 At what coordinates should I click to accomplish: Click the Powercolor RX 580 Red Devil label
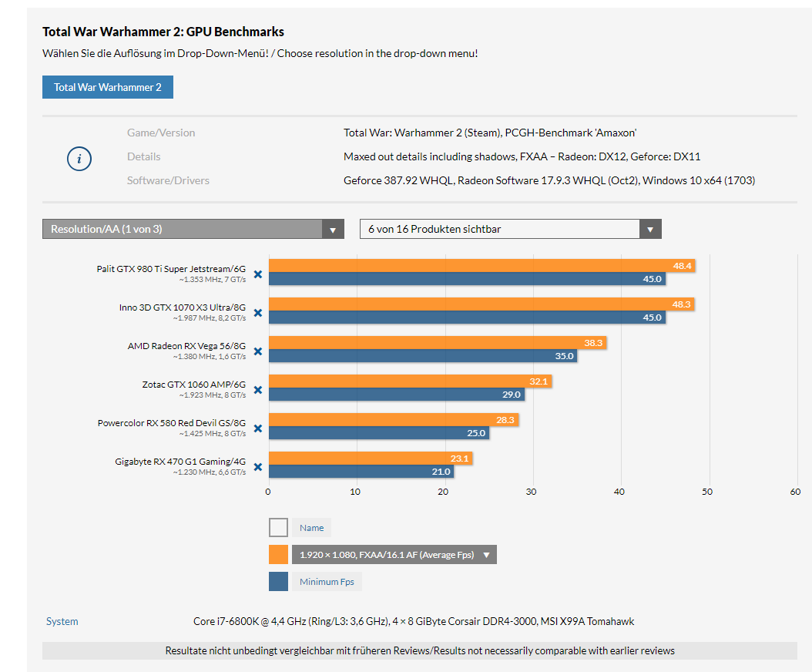(x=171, y=423)
